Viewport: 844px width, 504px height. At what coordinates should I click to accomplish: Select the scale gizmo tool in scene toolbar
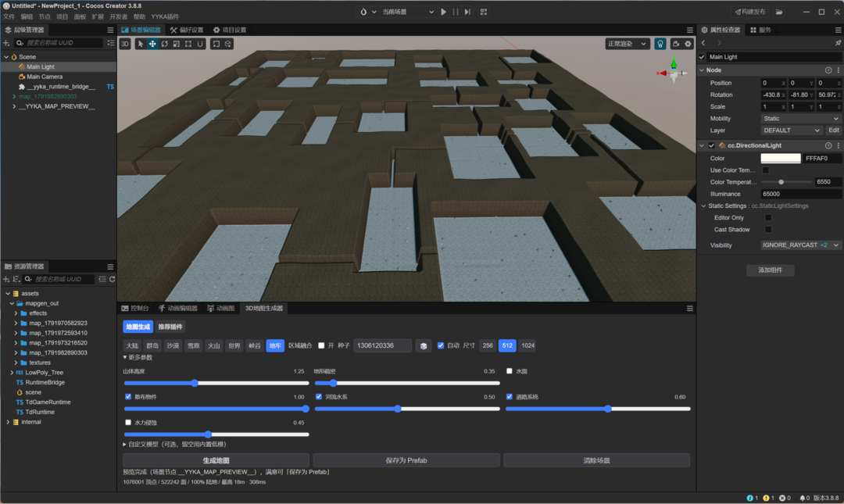tap(176, 45)
